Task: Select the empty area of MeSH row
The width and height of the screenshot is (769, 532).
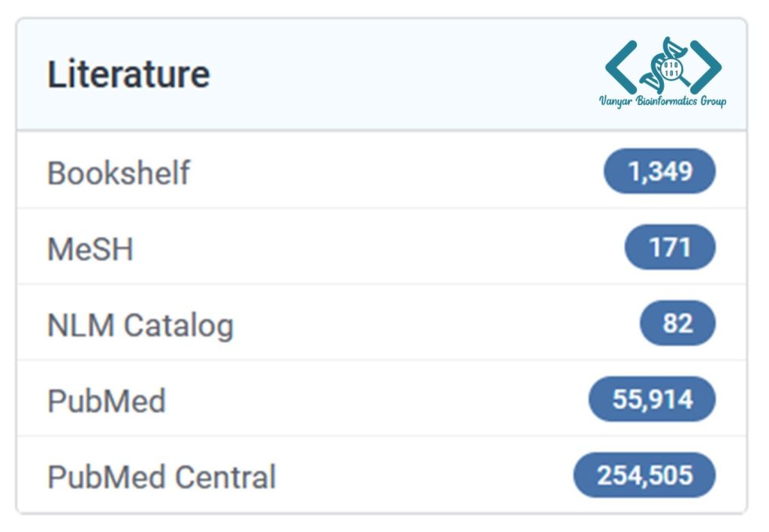Action: [378, 248]
